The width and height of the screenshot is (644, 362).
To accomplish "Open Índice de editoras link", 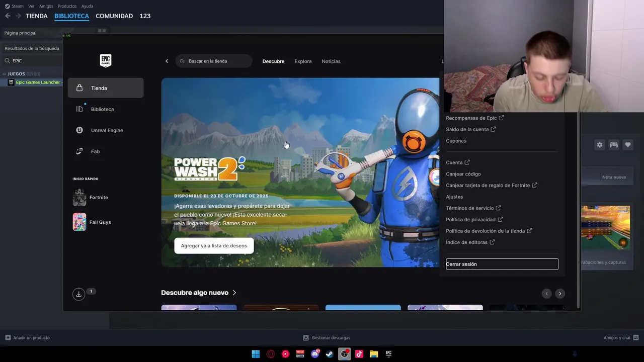I will pyautogui.click(x=470, y=242).
